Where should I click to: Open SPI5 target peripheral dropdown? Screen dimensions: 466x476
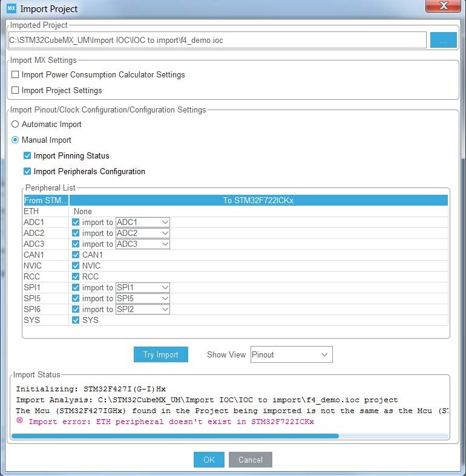click(142, 298)
